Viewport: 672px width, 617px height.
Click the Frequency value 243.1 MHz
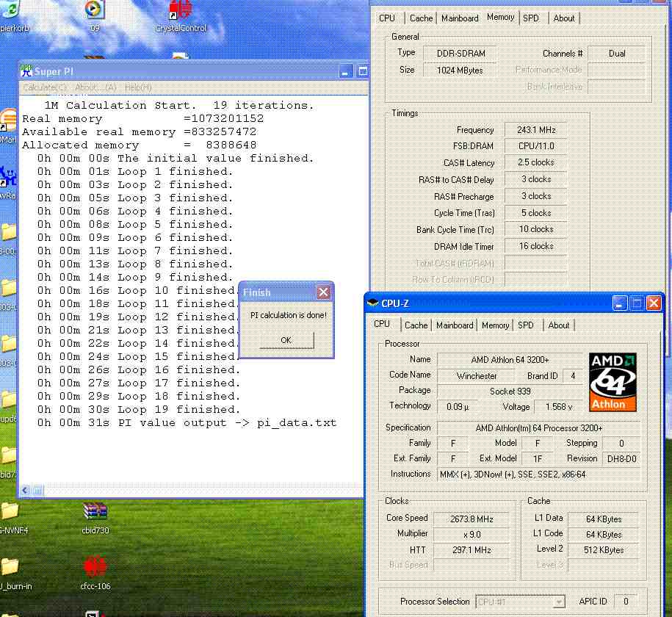(x=536, y=129)
